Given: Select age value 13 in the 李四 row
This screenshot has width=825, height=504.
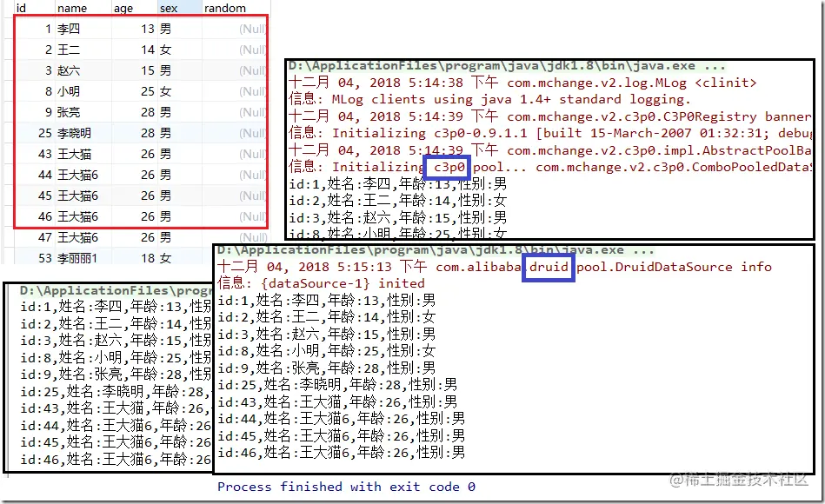Looking at the screenshot, I should [x=147, y=29].
